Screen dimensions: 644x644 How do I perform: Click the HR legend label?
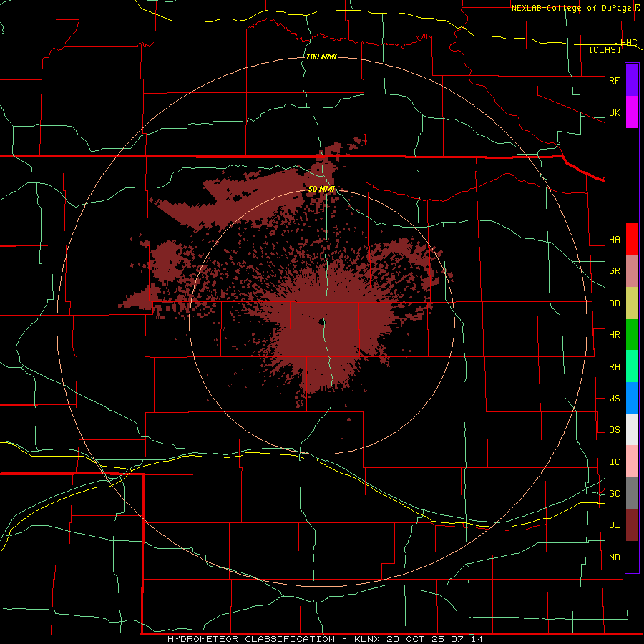(614, 335)
